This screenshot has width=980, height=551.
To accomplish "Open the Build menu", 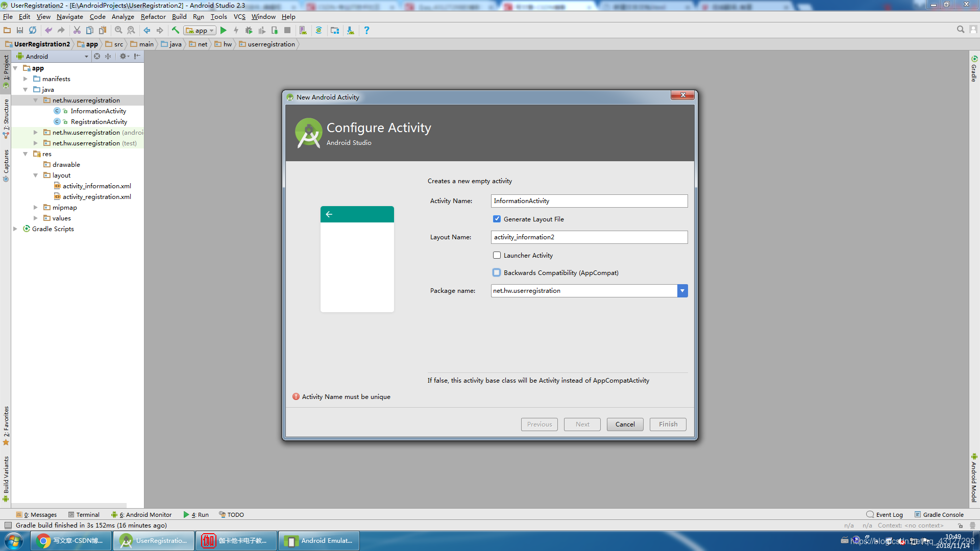I will pyautogui.click(x=179, y=17).
